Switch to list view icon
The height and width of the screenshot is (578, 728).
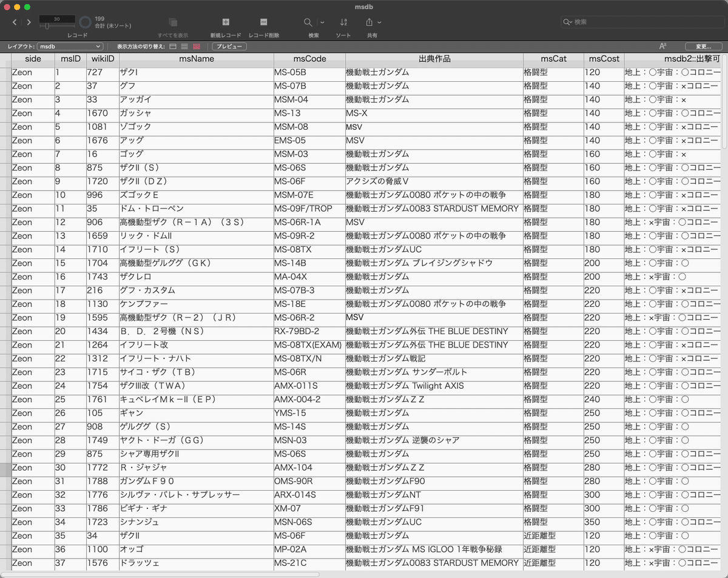tap(184, 47)
